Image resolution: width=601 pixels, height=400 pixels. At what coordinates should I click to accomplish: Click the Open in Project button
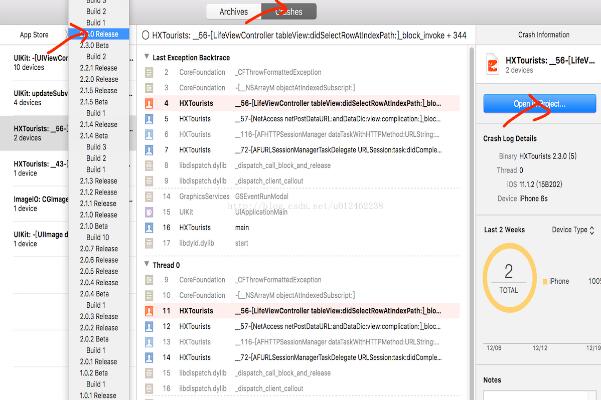click(x=539, y=104)
